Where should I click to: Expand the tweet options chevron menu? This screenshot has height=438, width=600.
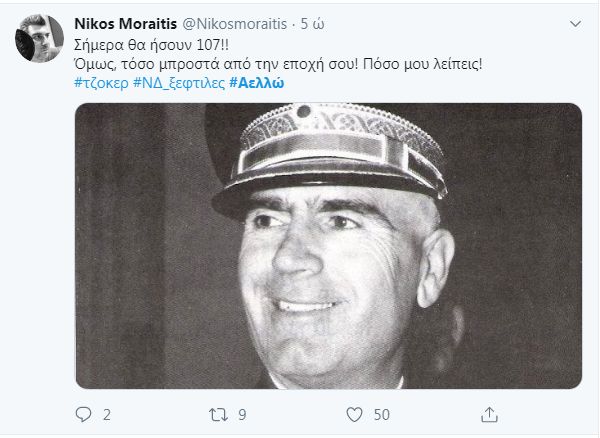(575, 24)
